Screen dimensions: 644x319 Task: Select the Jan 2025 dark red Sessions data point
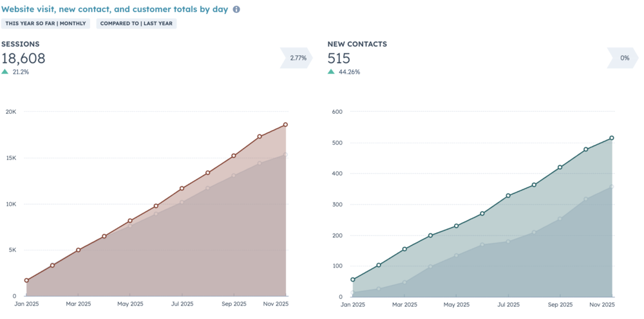[26, 280]
